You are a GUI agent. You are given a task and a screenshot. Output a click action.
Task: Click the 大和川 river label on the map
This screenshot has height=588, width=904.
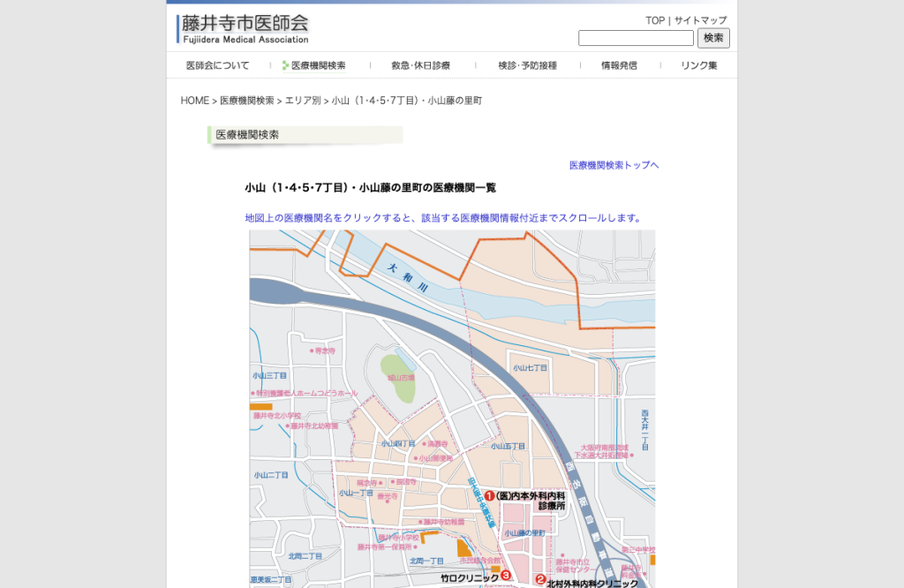pyautogui.click(x=408, y=277)
